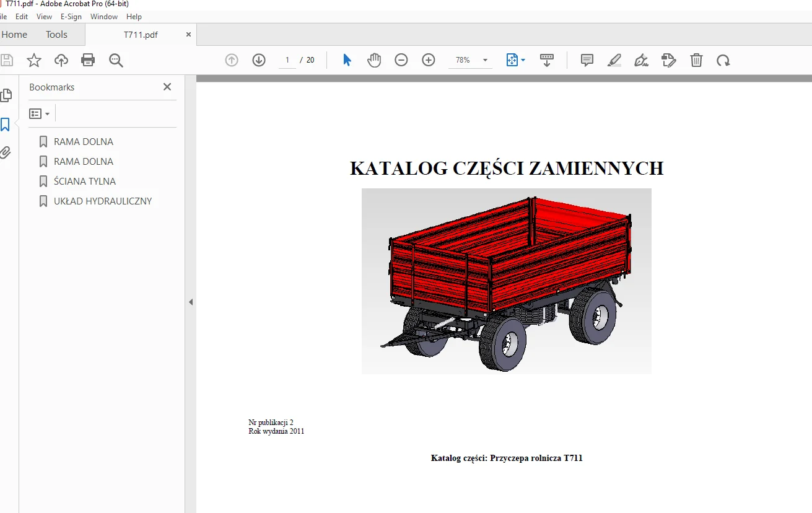Switch to the Home tab

(14, 35)
